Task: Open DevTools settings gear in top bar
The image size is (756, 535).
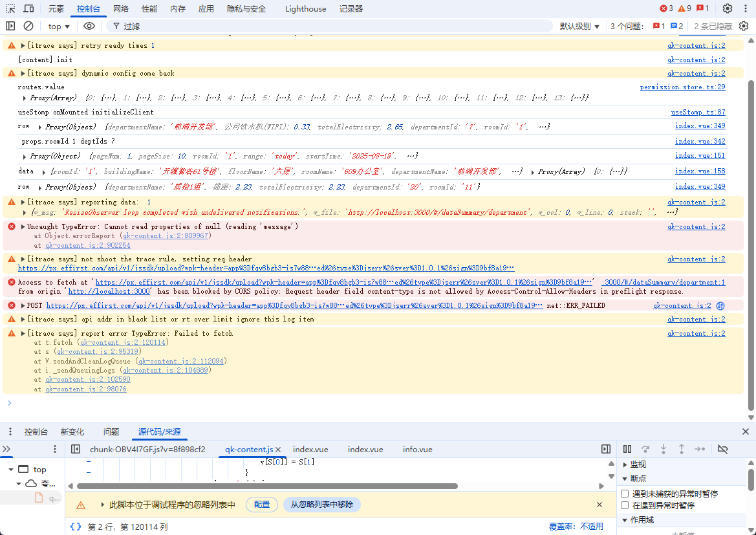Action: tap(728, 8)
